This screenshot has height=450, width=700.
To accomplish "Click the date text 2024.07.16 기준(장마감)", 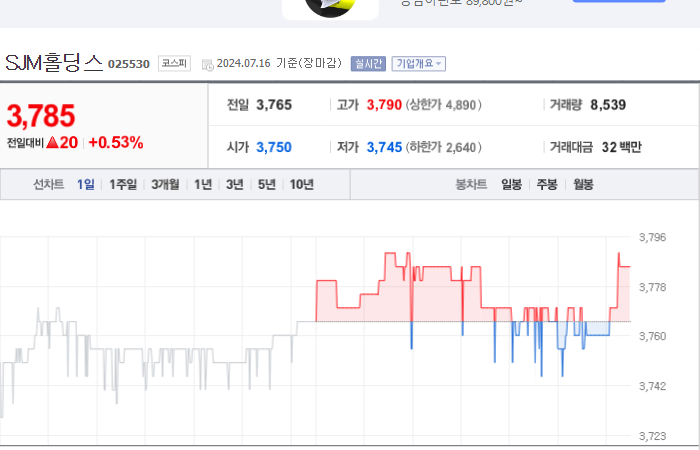I will [279, 63].
